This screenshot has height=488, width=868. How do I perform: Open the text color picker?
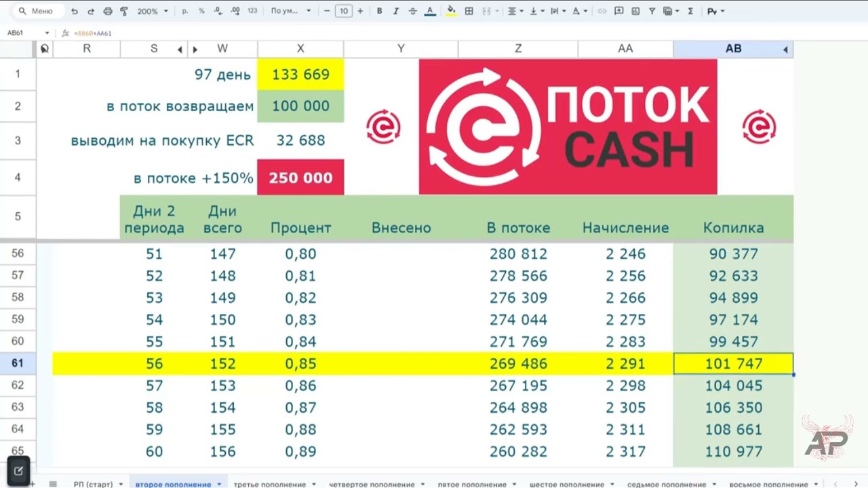430,12
